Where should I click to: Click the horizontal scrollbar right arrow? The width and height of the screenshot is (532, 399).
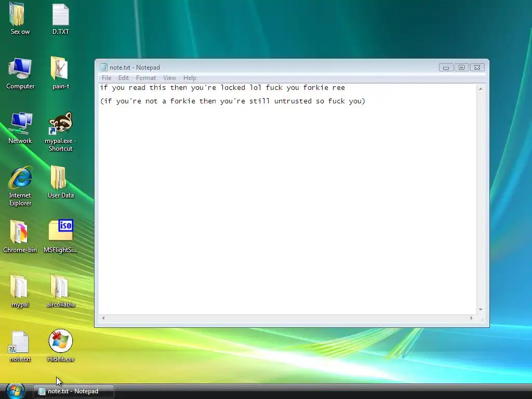[471, 318]
